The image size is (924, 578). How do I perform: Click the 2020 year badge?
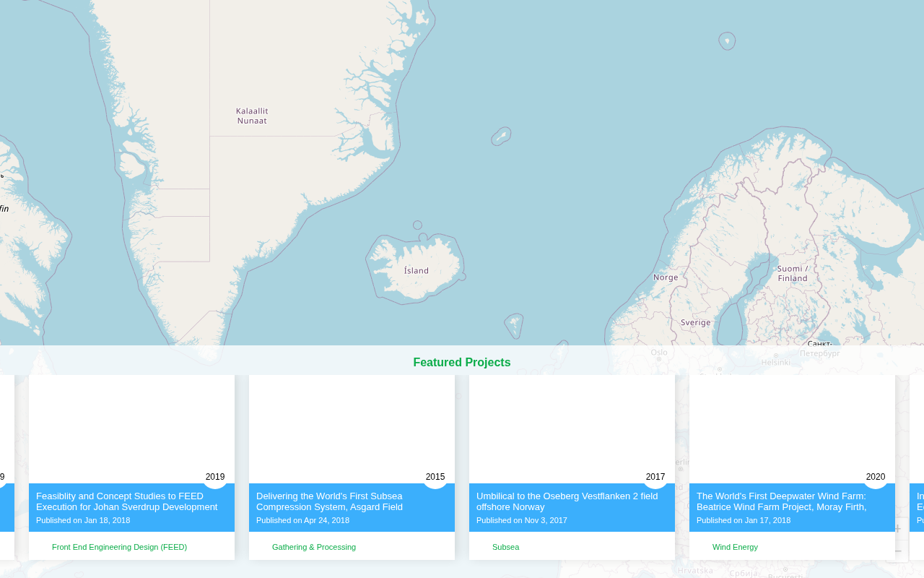tap(876, 477)
